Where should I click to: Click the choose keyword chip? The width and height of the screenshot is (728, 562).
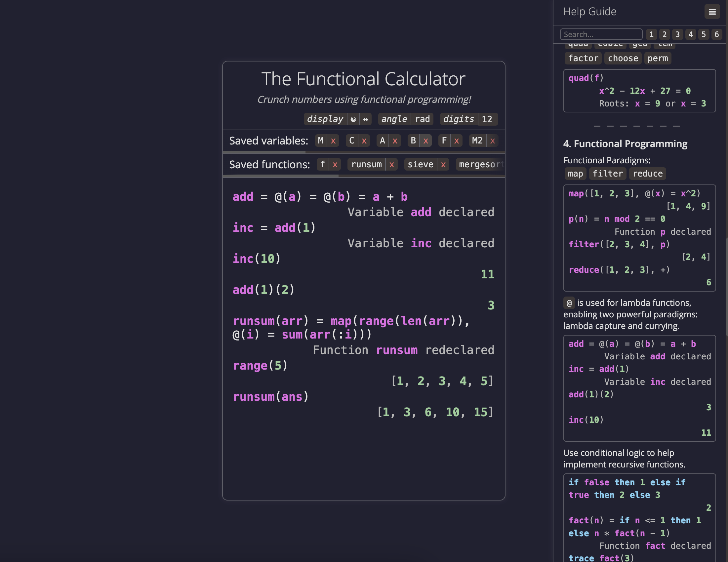pos(623,58)
